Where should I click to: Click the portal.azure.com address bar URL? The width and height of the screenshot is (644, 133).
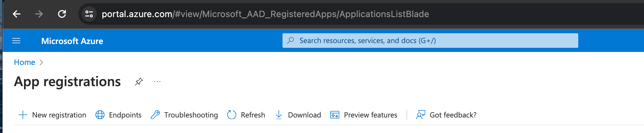point(265,14)
